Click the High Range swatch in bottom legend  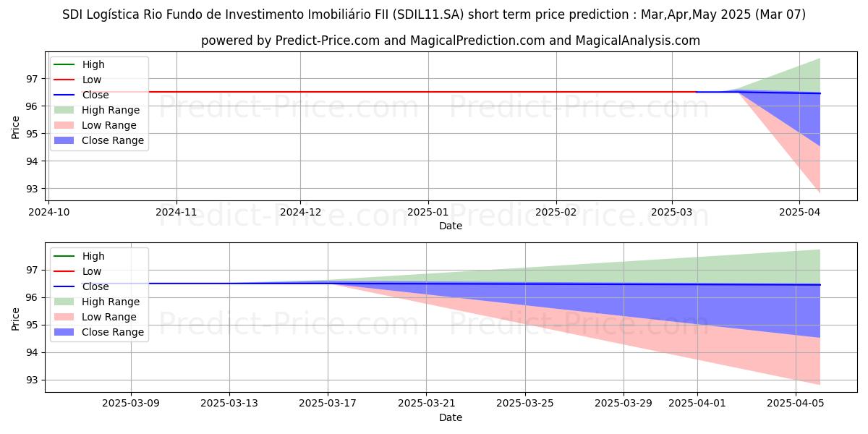click(65, 302)
